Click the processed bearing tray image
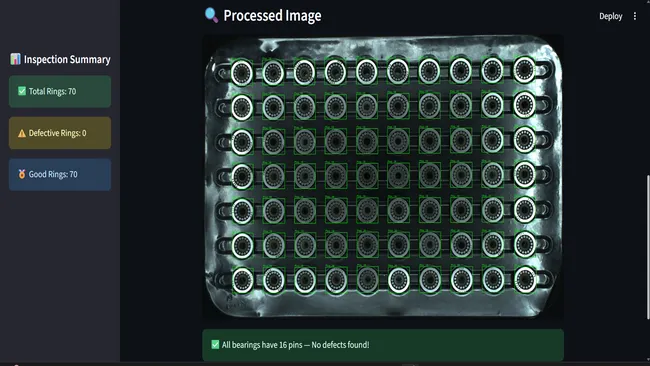This screenshot has height=366, width=650. point(383,177)
